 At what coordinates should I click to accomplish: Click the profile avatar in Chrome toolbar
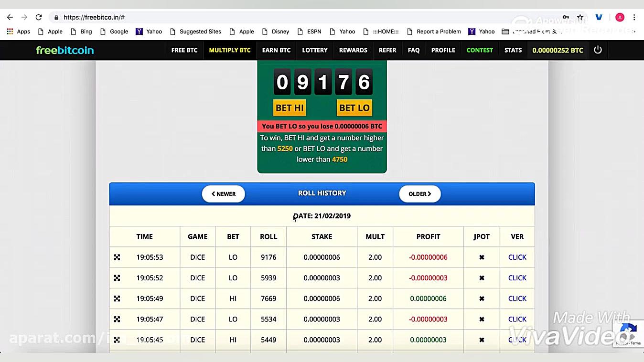click(x=620, y=17)
